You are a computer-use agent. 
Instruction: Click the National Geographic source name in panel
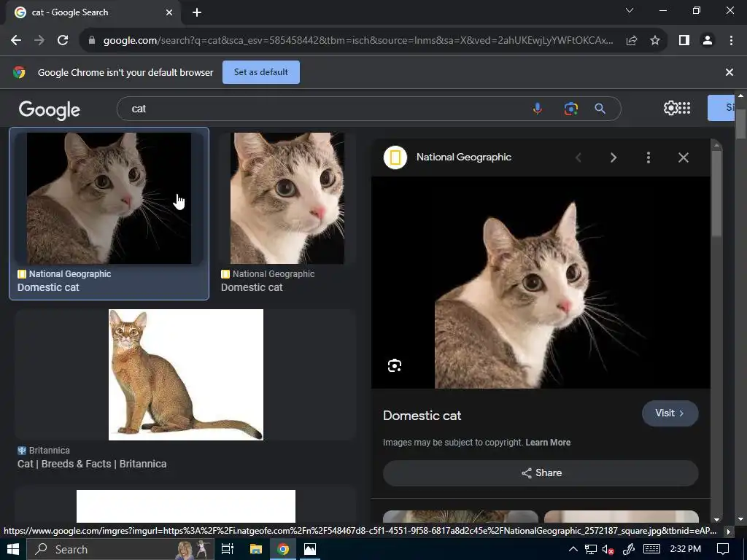click(463, 157)
